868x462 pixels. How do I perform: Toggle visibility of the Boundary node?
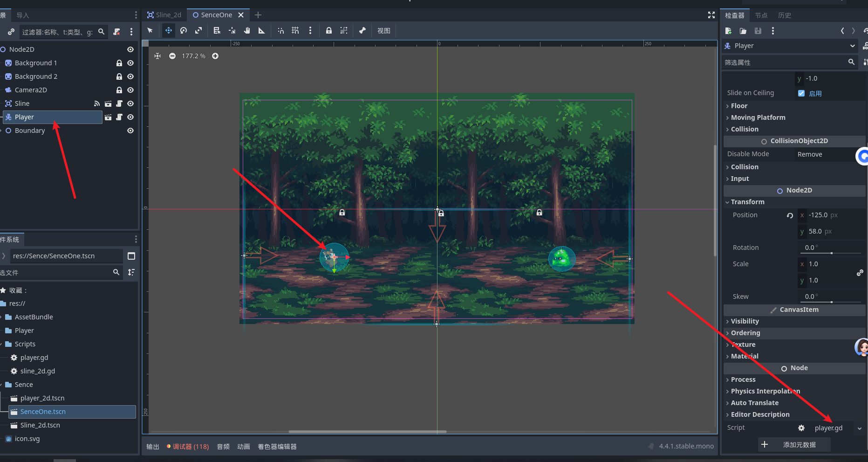click(x=130, y=131)
